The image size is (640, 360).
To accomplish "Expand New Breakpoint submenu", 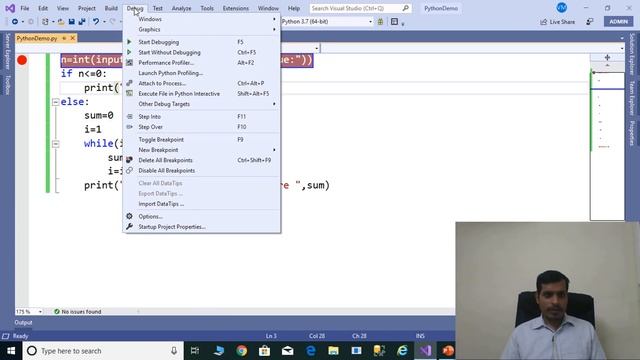I will point(202,150).
